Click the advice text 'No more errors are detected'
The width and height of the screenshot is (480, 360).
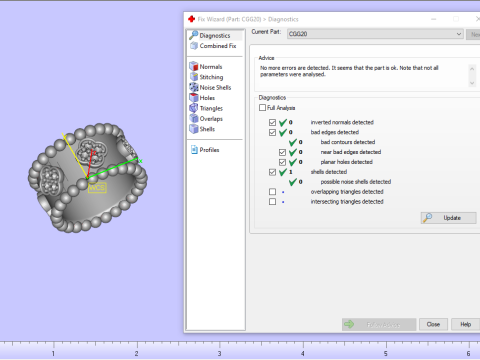[294, 68]
